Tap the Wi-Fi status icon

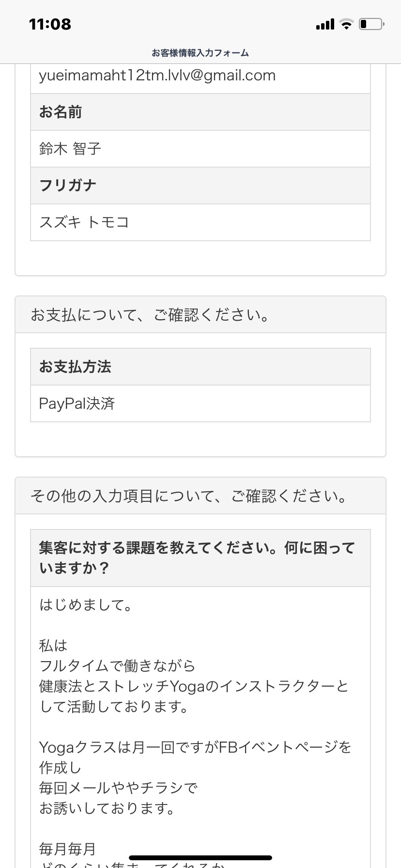click(x=347, y=24)
